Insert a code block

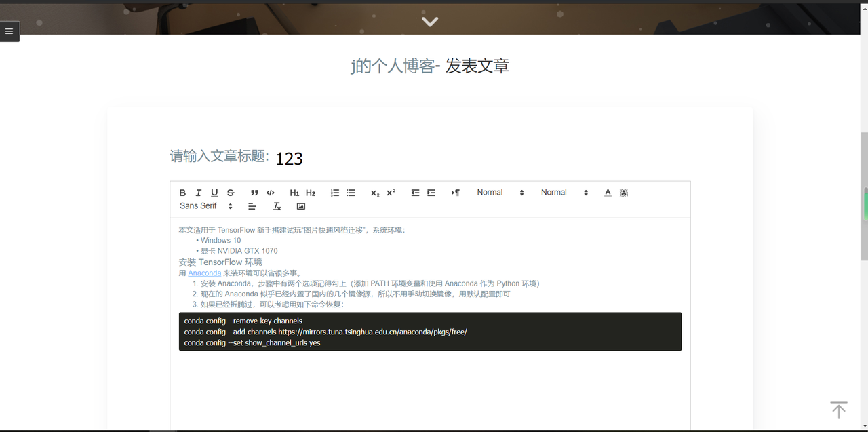click(x=269, y=192)
